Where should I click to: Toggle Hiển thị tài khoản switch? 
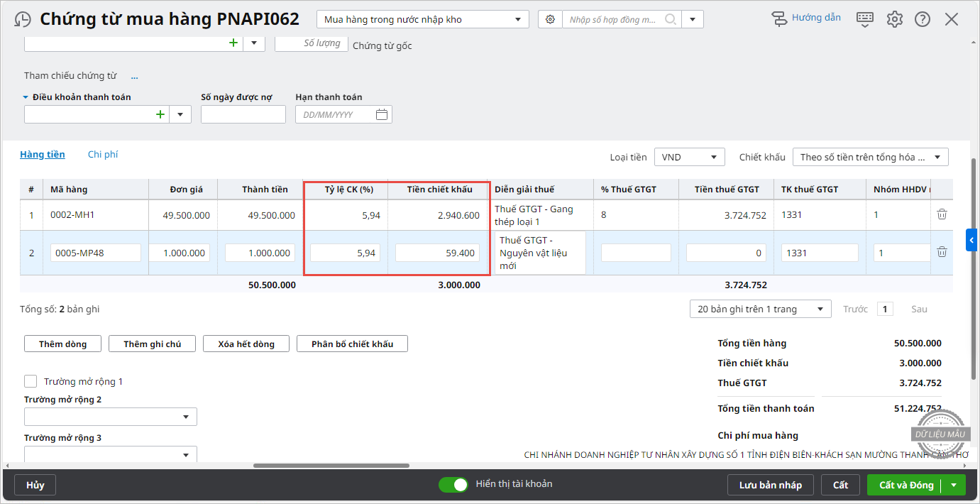[x=453, y=485]
